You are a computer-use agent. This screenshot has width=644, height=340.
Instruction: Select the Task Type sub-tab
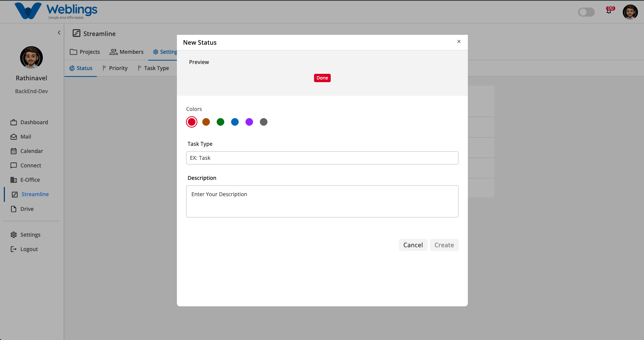pos(153,68)
